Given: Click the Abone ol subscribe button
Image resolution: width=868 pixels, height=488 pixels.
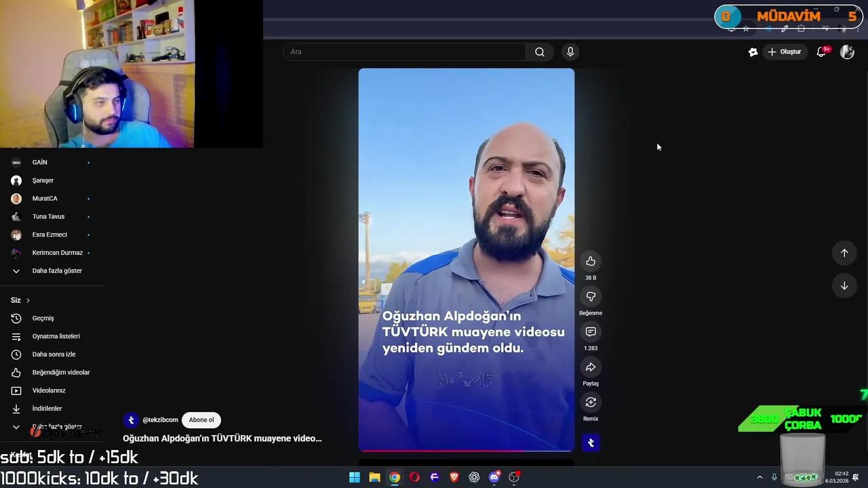Looking at the screenshot, I should [x=201, y=420].
